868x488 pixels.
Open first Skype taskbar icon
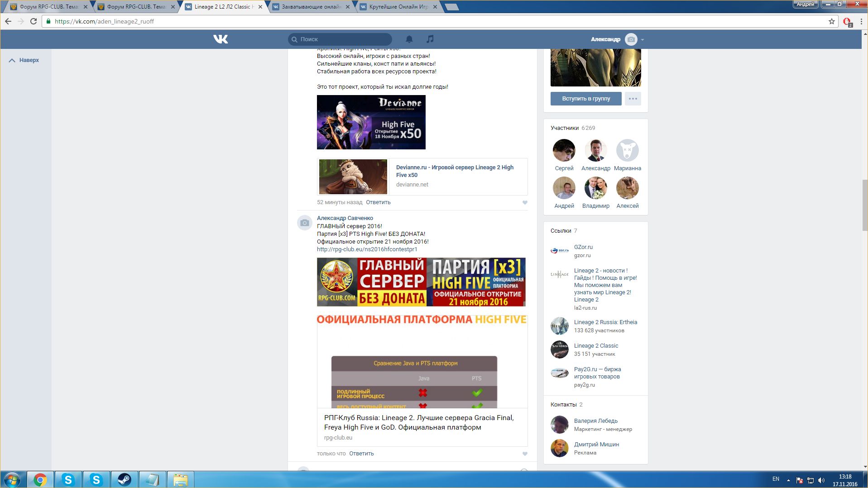click(68, 479)
